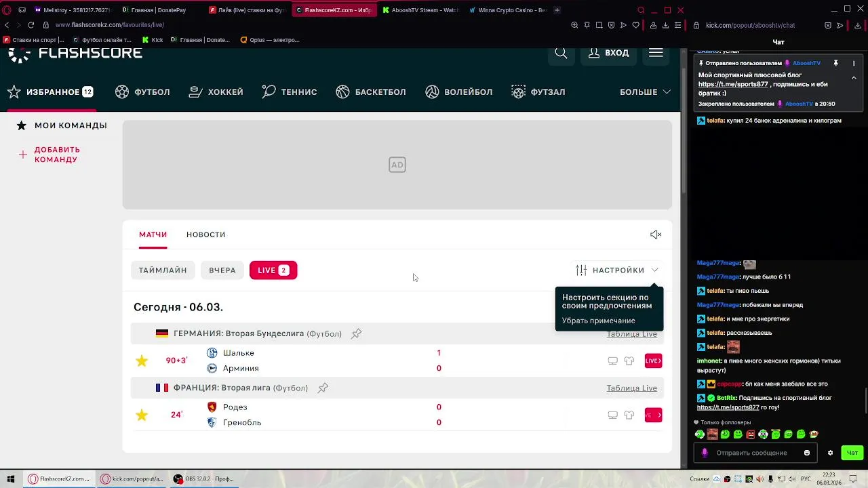The image size is (868, 488).
Task: Open Kick bookmark in bookmarks bar
Action: (x=153, y=40)
